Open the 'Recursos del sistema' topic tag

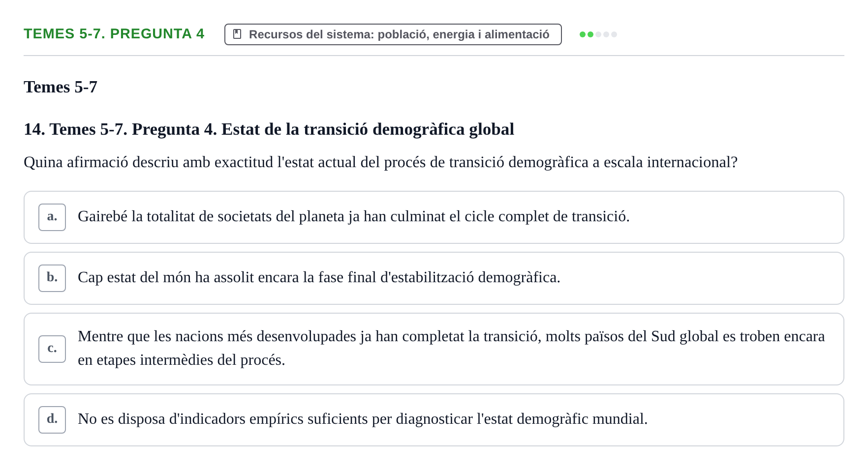pos(393,34)
